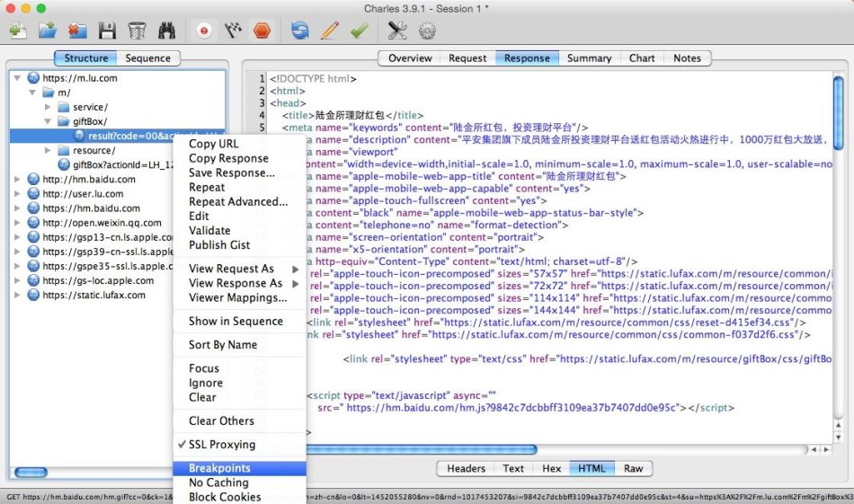Choose Ignore from the context menu
854x504 pixels.
click(205, 383)
